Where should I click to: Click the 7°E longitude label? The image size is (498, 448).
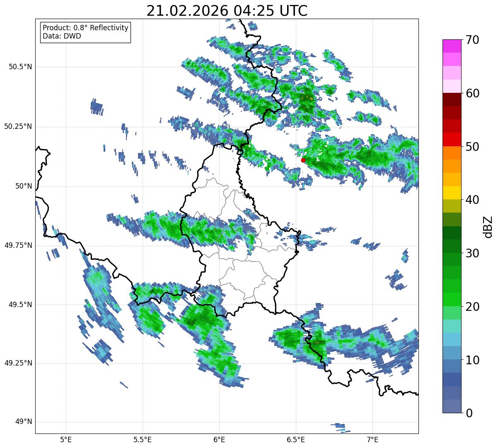372,439
